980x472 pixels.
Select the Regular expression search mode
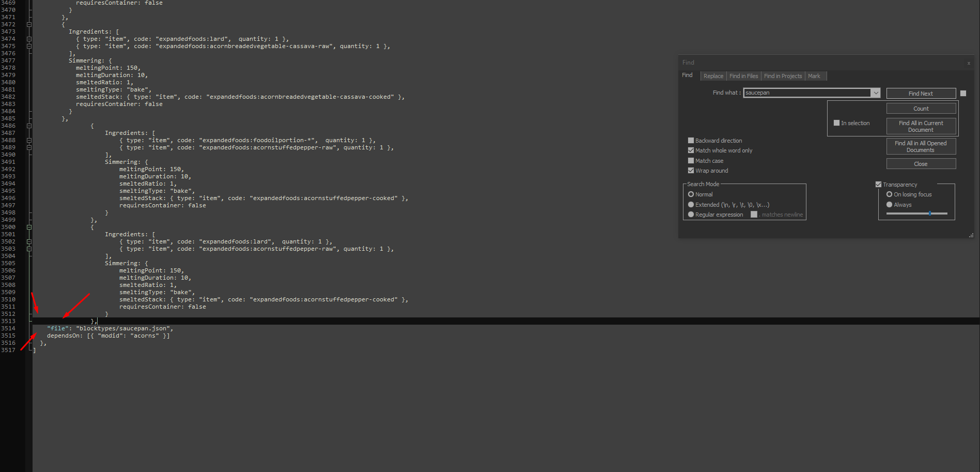[x=691, y=215]
